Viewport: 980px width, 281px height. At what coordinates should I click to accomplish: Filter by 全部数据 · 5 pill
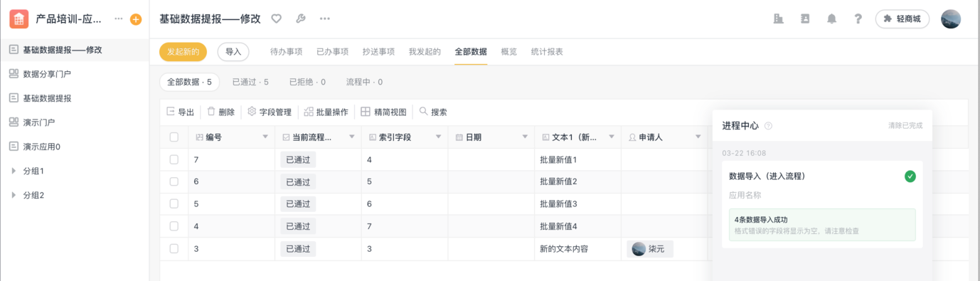tap(190, 83)
